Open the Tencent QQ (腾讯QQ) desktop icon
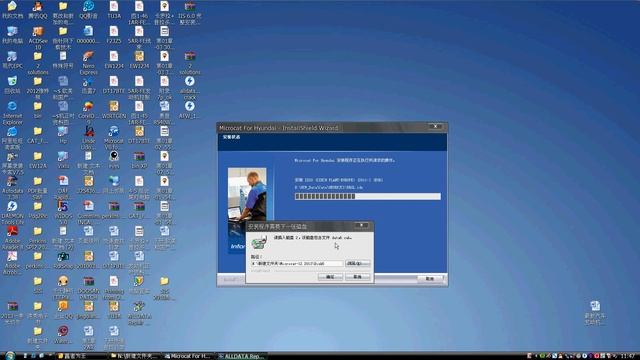The height and width of the screenshot is (360, 640). (x=38, y=10)
